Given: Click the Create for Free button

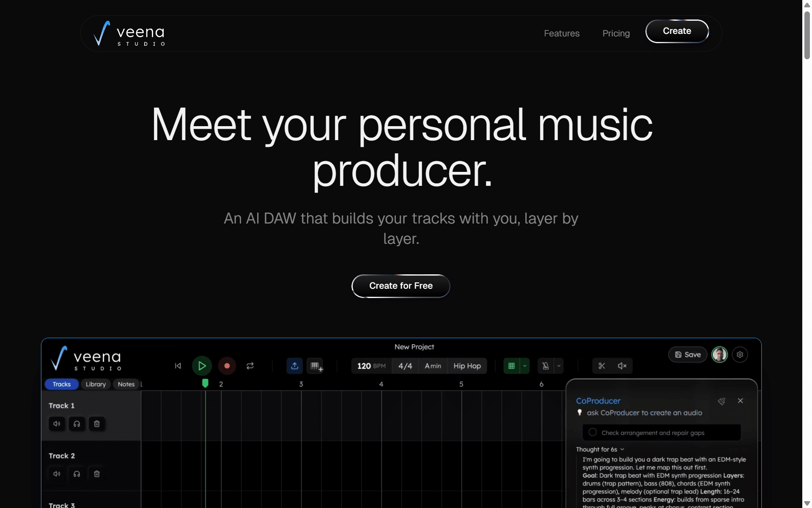Looking at the screenshot, I should pos(401,286).
